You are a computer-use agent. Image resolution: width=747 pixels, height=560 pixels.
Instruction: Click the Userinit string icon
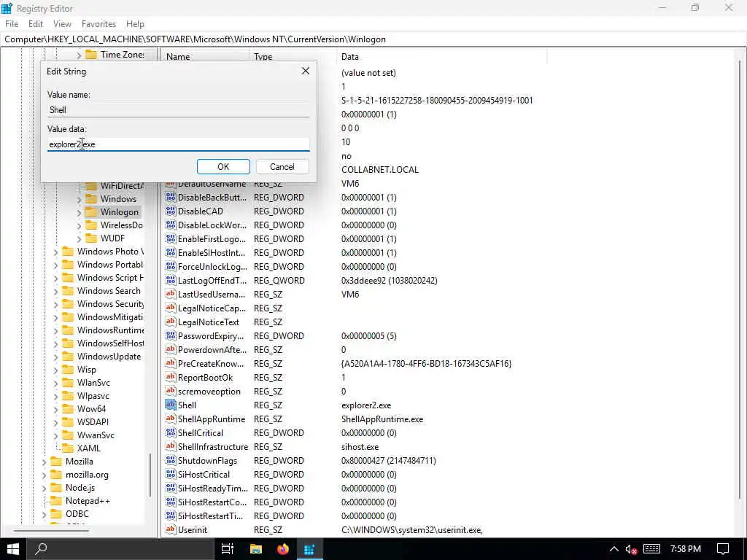[171, 529]
